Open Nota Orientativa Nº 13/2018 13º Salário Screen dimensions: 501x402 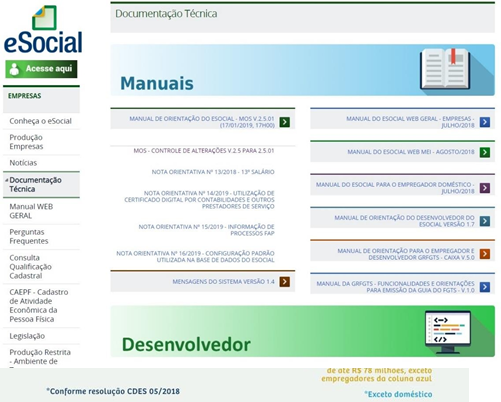click(213, 172)
